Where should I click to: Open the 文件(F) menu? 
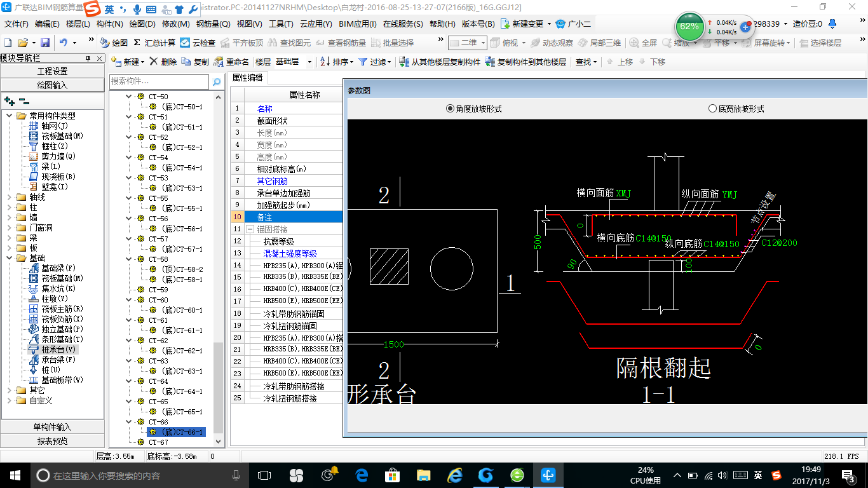(x=17, y=24)
